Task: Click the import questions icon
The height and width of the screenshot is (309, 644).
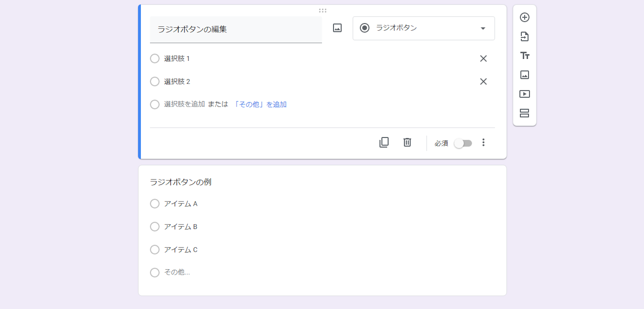Action: click(x=525, y=36)
